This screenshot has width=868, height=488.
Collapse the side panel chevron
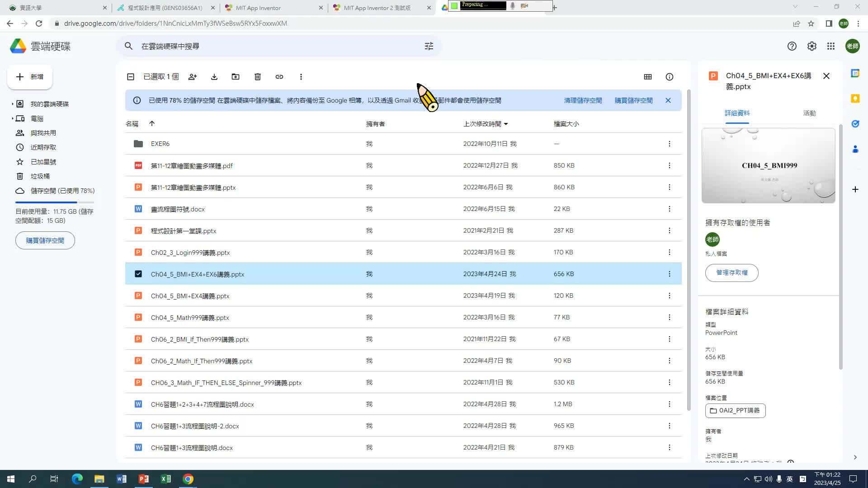(x=855, y=457)
